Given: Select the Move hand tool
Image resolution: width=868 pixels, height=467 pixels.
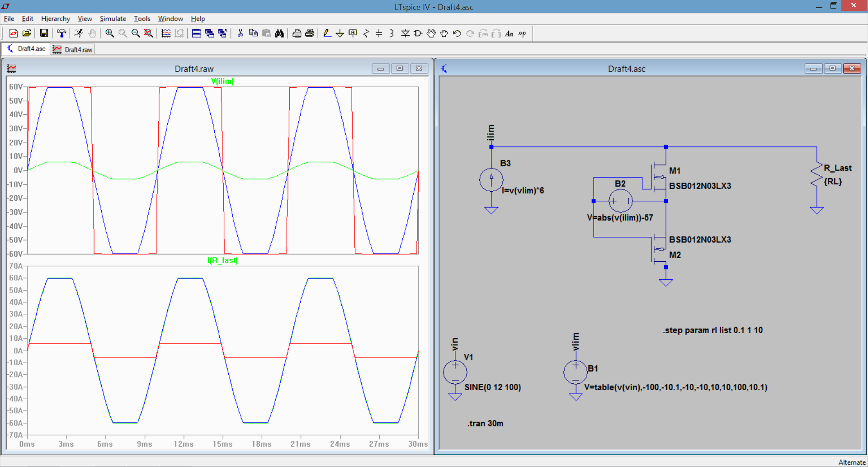Looking at the screenshot, I should (431, 33).
